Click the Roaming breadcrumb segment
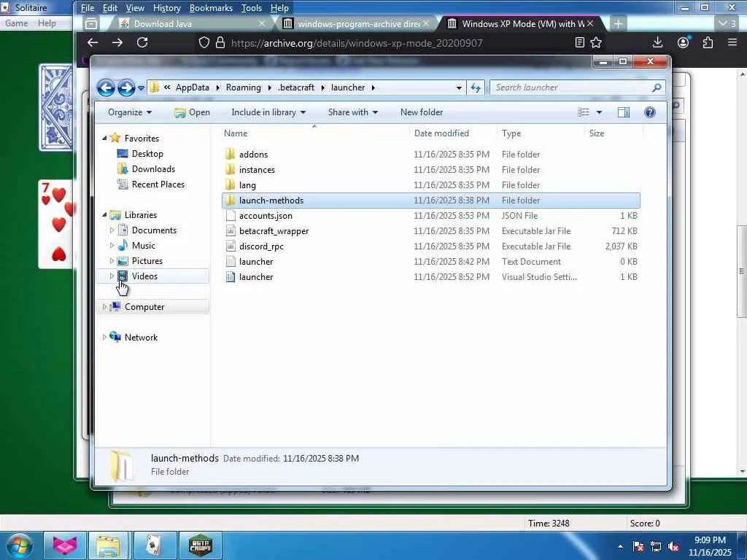Screen dimensions: 747x560 pyautogui.click(x=244, y=87)
